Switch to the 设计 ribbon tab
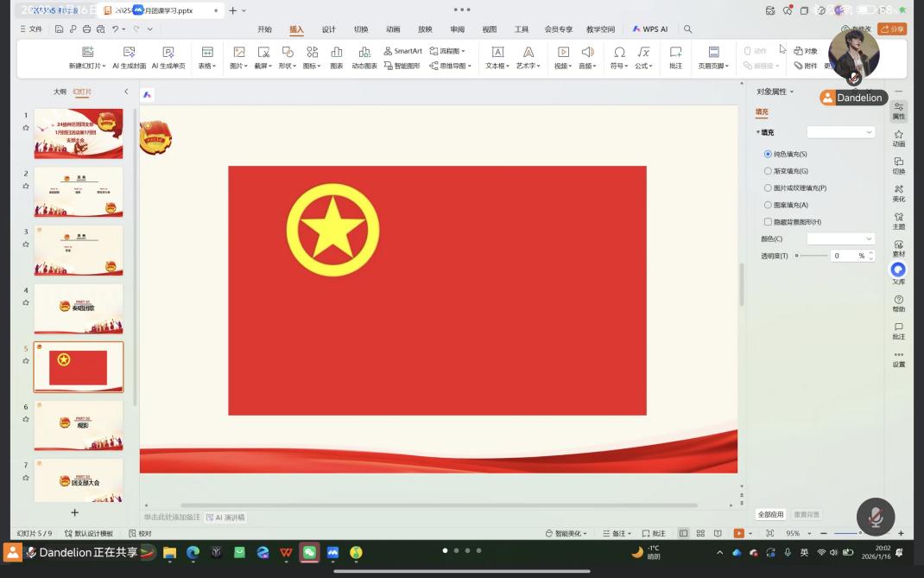 coord(328,29)
